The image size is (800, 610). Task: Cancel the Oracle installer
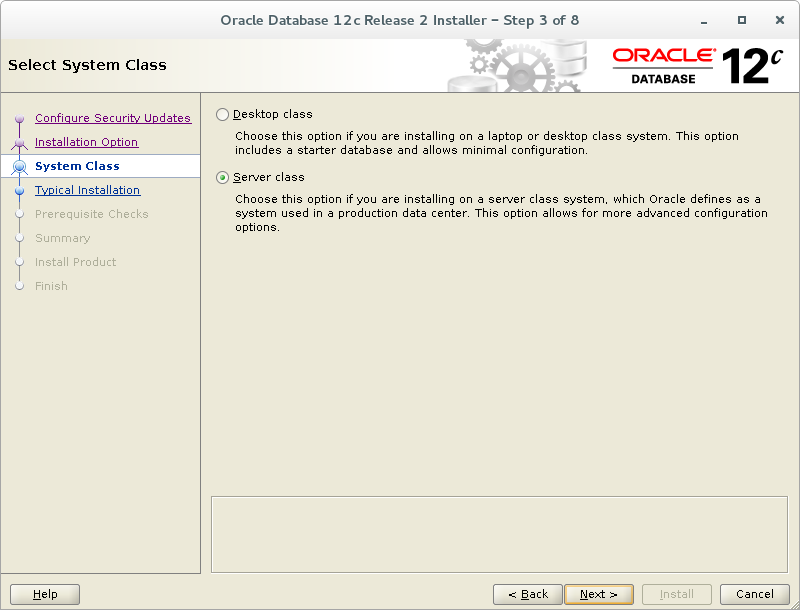[x=755, y=594]
